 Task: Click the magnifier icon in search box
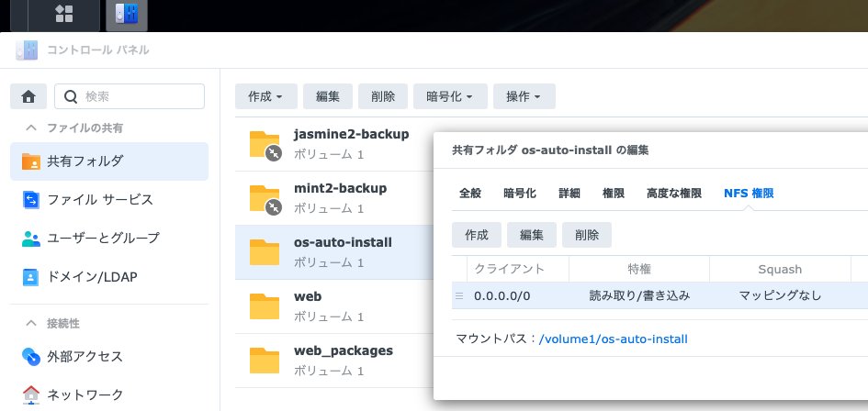71,97
